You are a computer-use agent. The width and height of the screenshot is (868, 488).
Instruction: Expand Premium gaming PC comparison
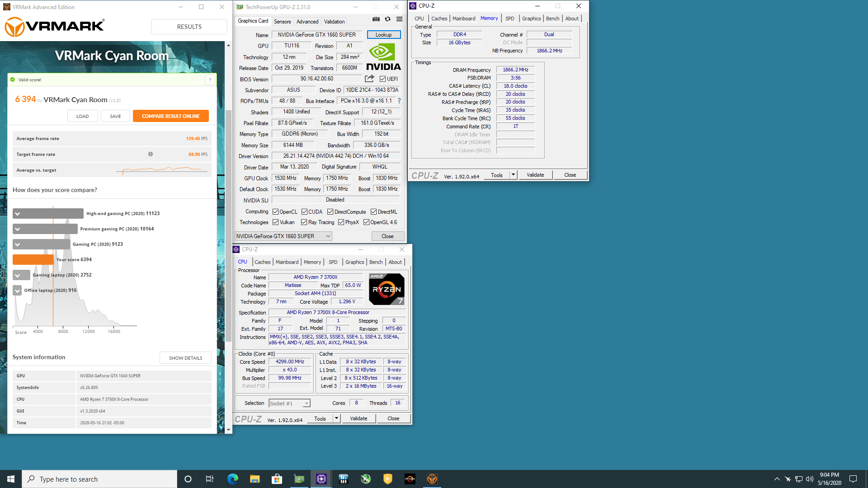17,229
